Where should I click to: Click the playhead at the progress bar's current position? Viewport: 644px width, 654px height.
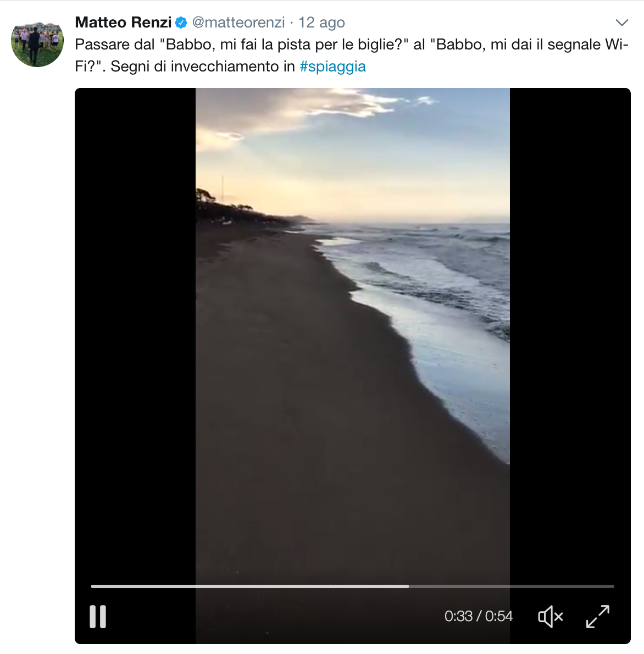point(409,586)
